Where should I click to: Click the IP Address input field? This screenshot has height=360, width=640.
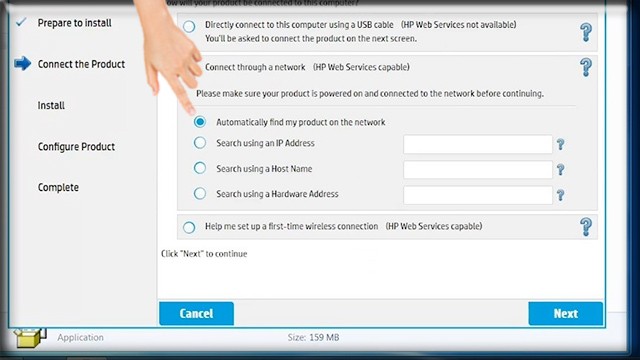pyautogui.click(x=478, y=144)
